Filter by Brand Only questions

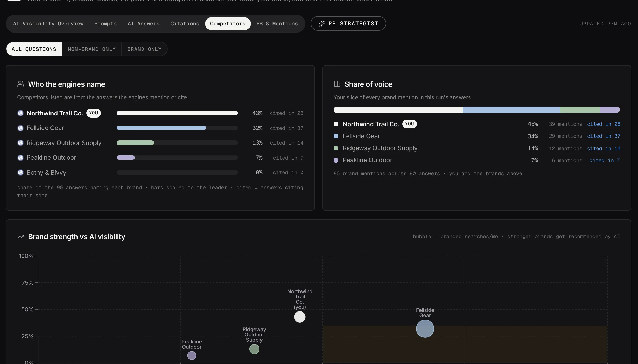[144, 49]
